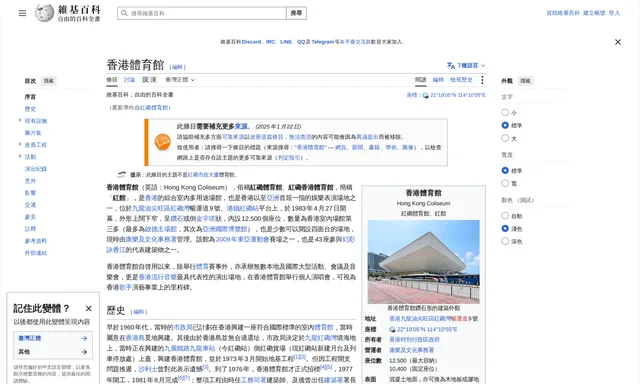Open the 編輯 tab

pos(438,80)
